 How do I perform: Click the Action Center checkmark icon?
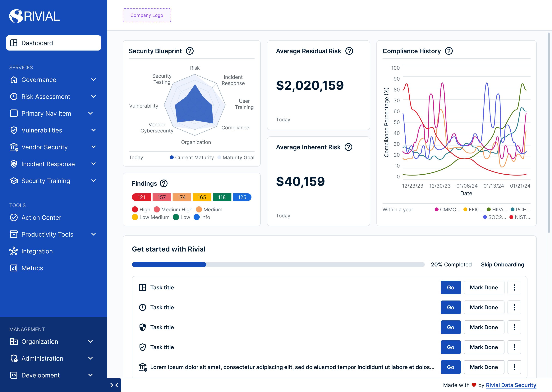[x=14, y=217]
